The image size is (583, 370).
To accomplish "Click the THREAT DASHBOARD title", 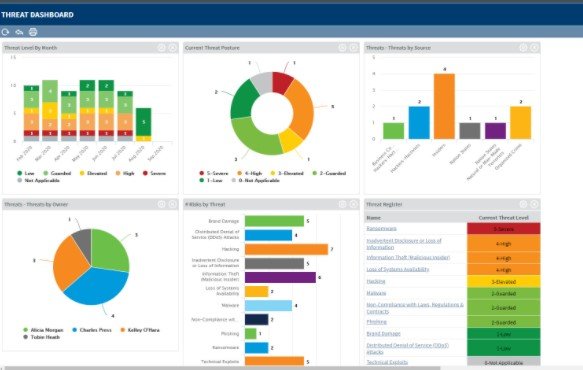I will point(37,15).
